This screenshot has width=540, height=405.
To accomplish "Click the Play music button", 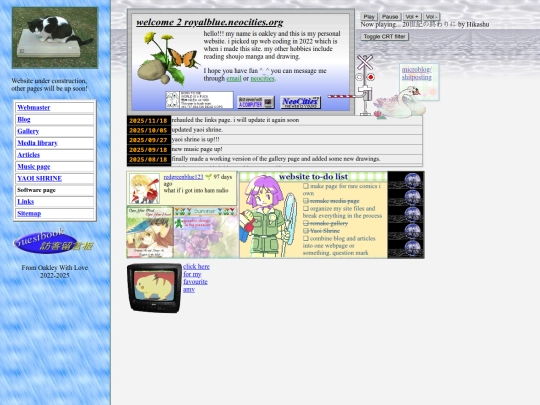I will 369,17.
